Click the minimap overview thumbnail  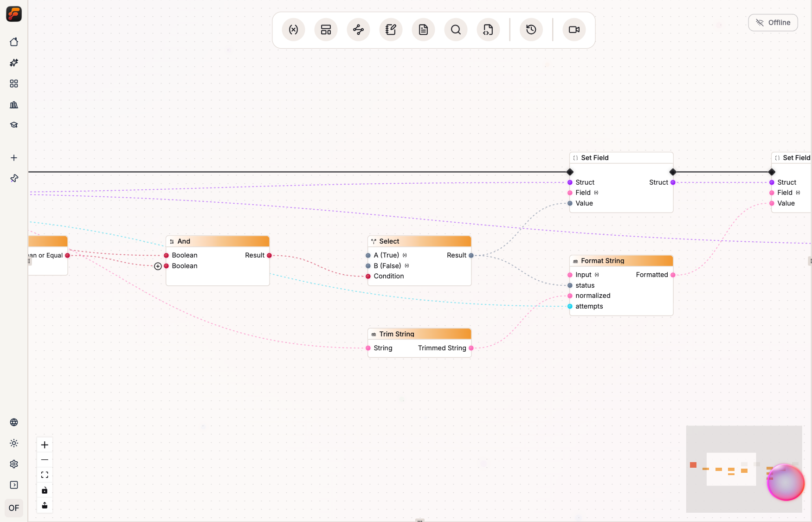(x=744, y=469)
